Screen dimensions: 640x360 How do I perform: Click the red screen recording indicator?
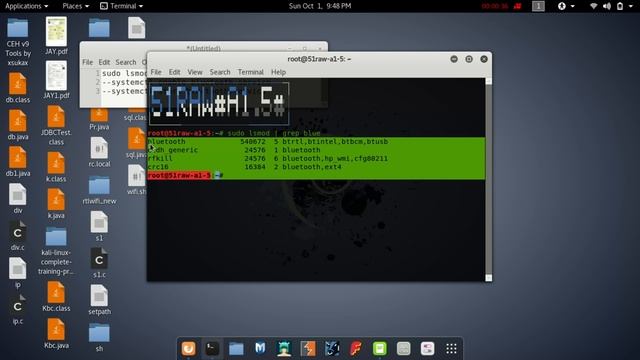pyautogui.click(x=518, y=6)
